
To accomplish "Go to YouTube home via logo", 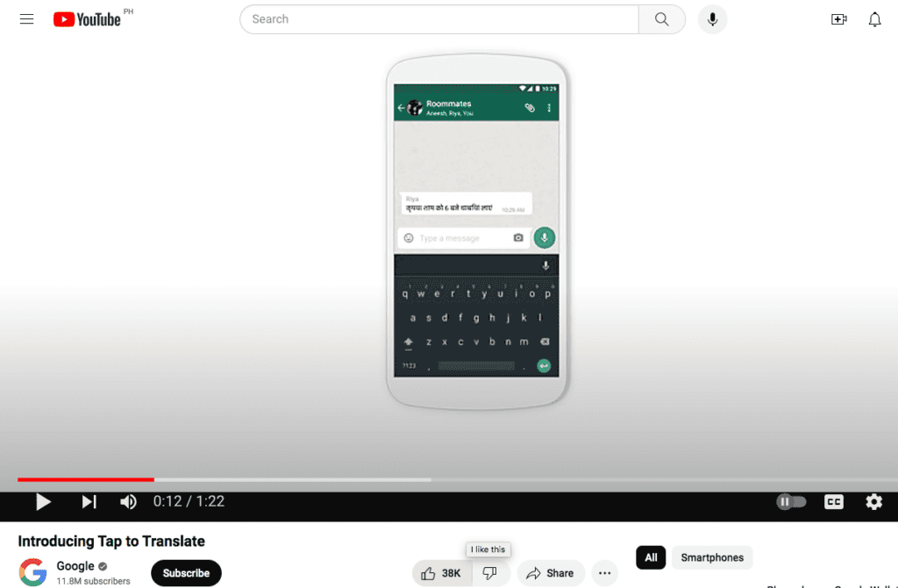I will point(87,19).
